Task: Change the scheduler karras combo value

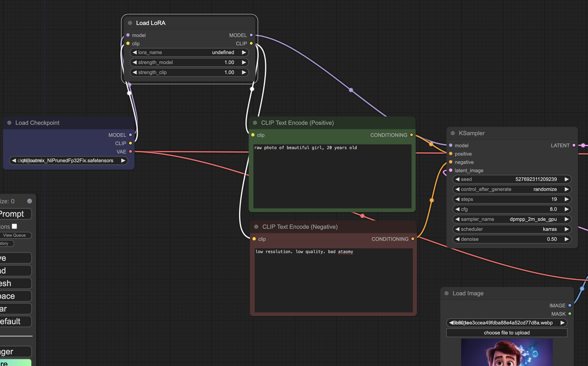Action: [511, 229]
